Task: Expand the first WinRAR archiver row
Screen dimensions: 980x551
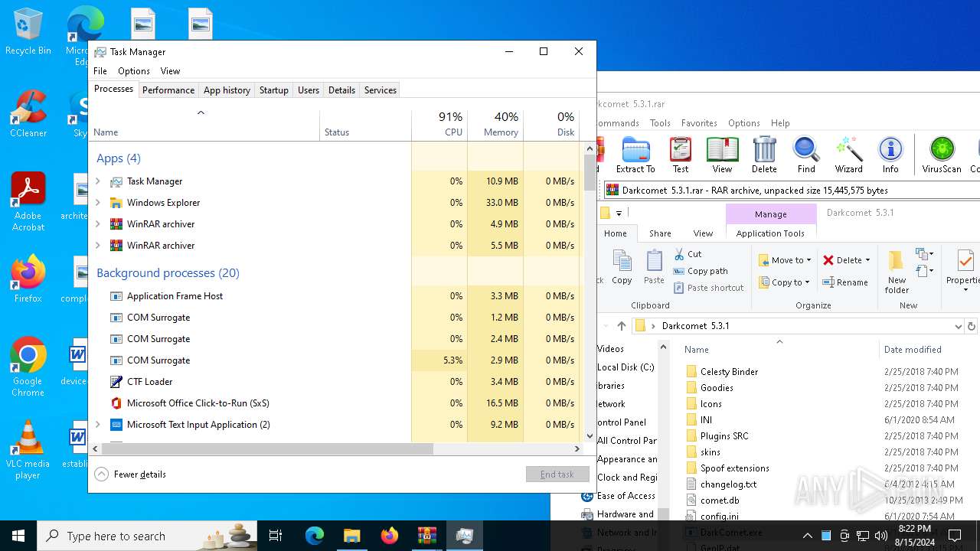Action: point(98,224)
